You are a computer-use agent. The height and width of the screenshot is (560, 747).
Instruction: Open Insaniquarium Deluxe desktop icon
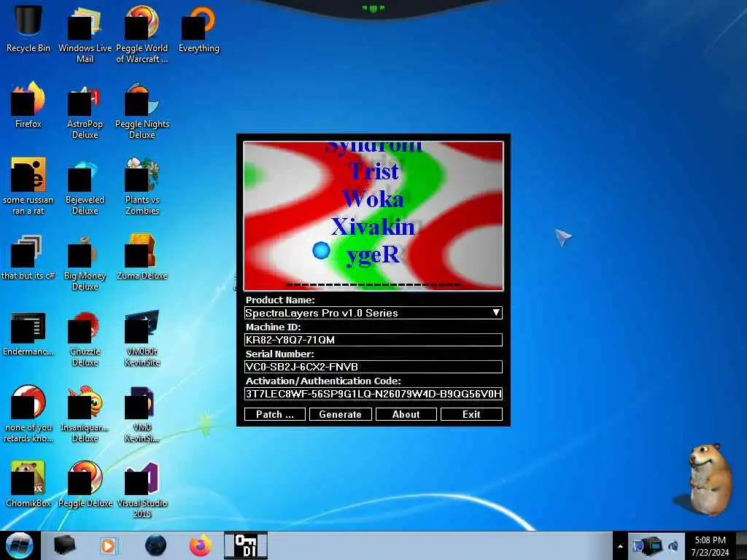tap(85, 414)
